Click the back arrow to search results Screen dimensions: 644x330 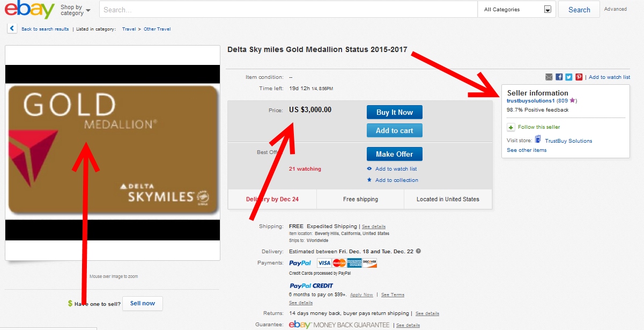pyautogui.click(x=12, y=29)
